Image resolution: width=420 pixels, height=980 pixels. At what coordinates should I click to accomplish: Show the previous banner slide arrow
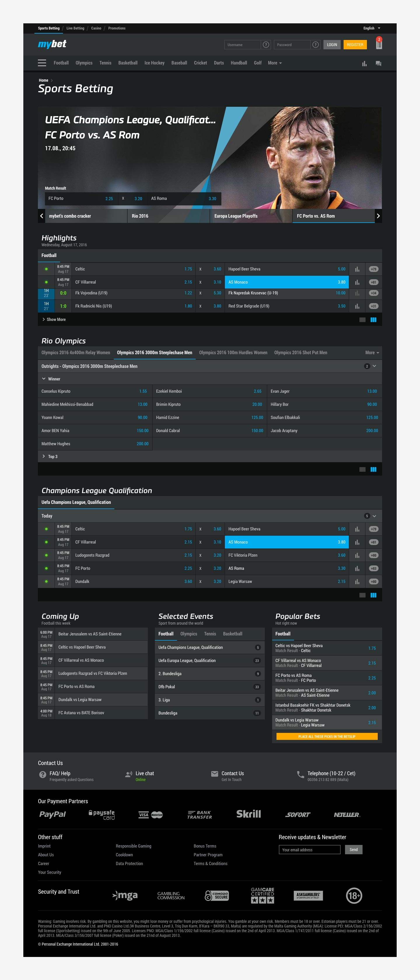pos(41,216)
